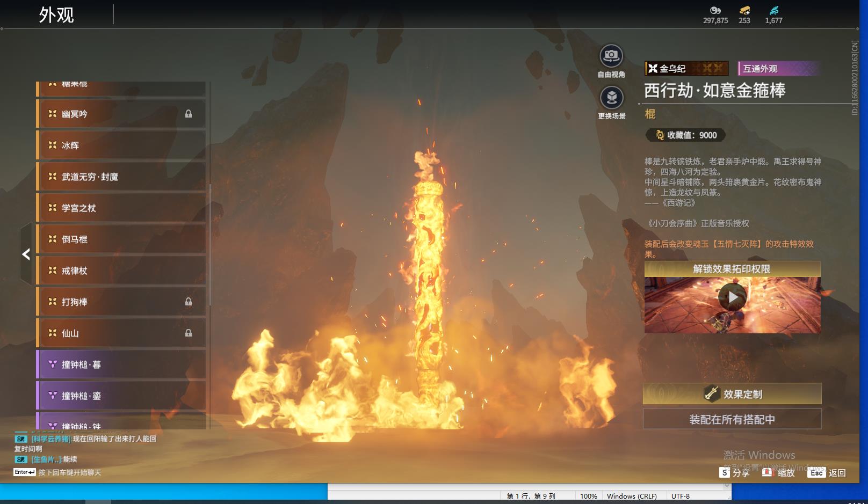Play the effect preview video

coord(733,297)
